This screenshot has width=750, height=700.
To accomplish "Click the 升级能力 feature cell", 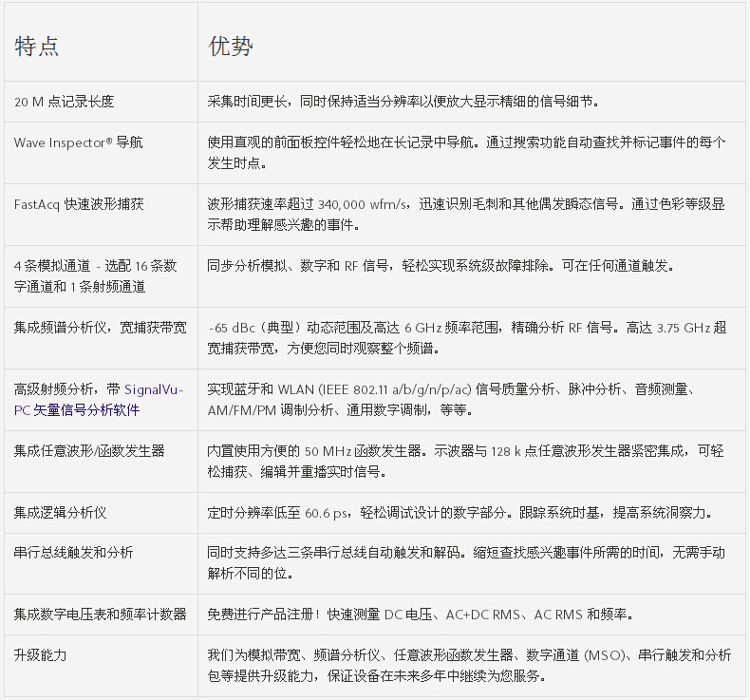I will (41, 655).
